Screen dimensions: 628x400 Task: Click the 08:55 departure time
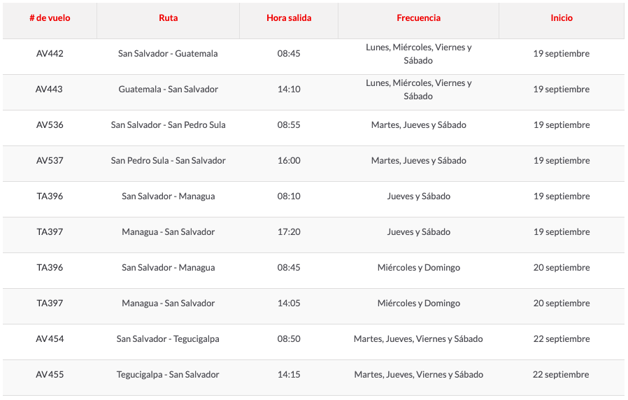pos(288,125)
